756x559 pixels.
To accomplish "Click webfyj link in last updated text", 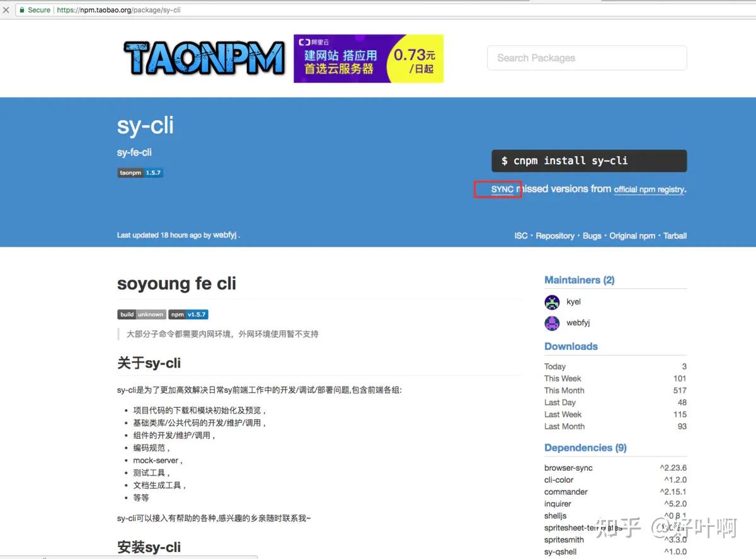I will pyautogui.click(x=224, y=234).
